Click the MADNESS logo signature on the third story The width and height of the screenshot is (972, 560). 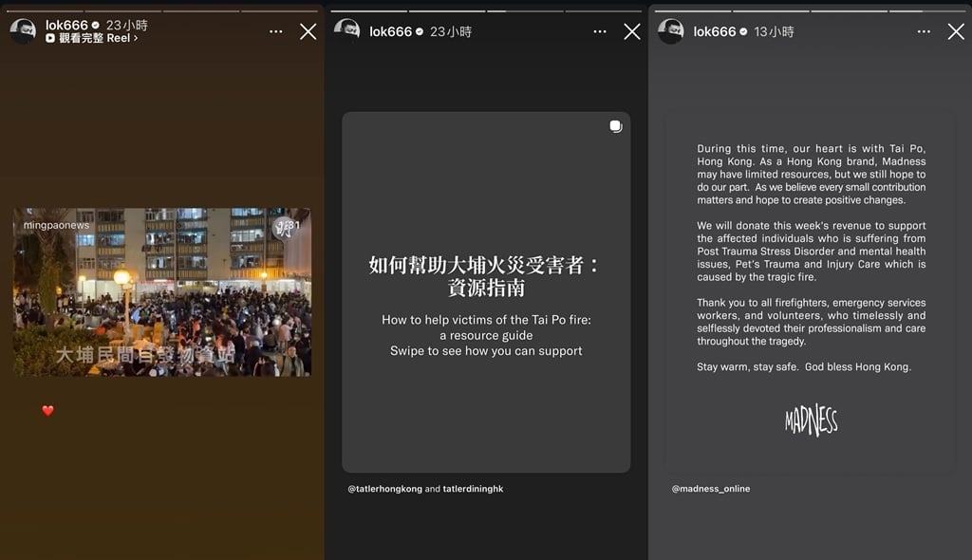813,420
